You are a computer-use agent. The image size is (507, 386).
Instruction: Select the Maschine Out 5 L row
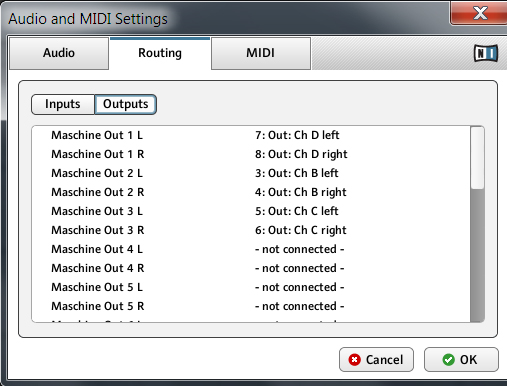click(x=251, y=287)
